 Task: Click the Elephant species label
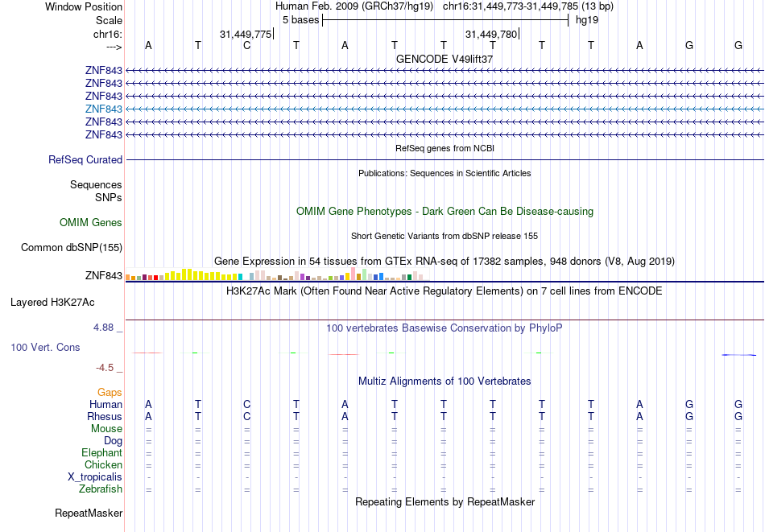point(101,453)
